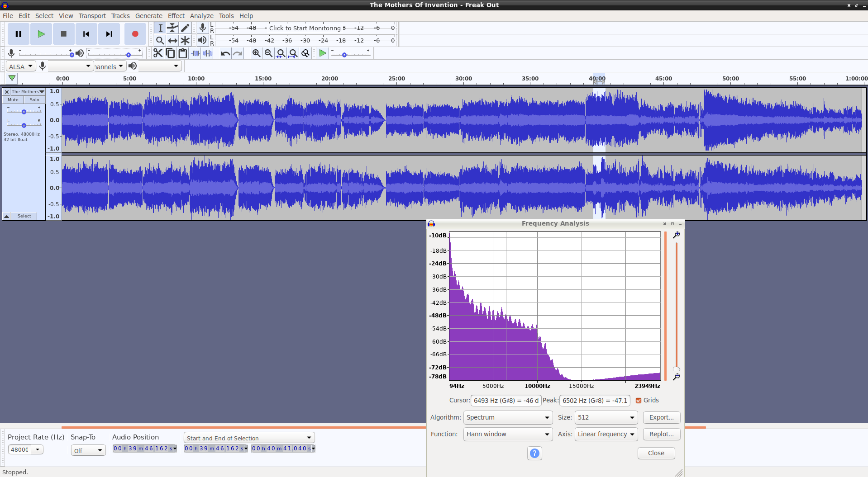Toggle the track Select button
Viewport: 868px width, 477px height.
pyautogui.click(x=24, y=216)
